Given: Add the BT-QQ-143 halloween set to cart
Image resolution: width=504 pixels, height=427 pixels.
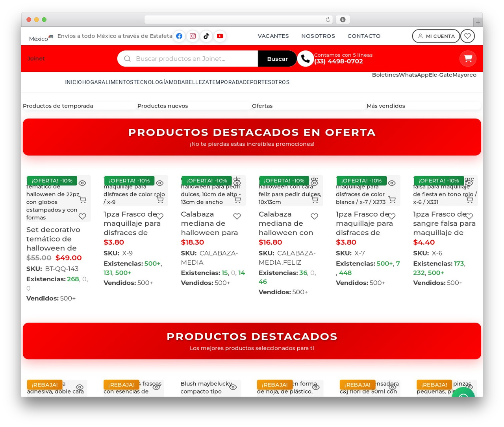Looking at the screenshot, I should (82, 200).
